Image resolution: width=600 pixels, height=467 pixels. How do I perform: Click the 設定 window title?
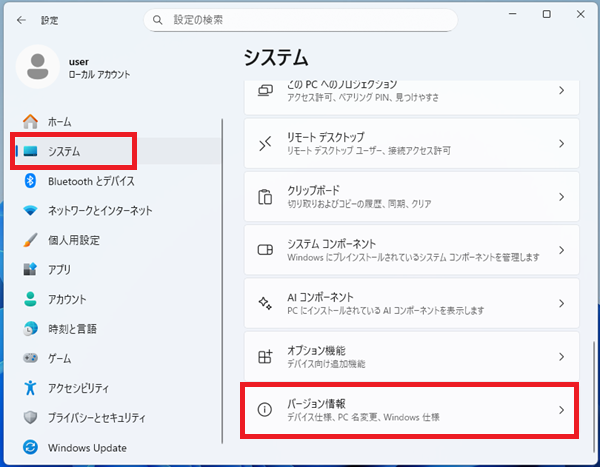point(49,20)
